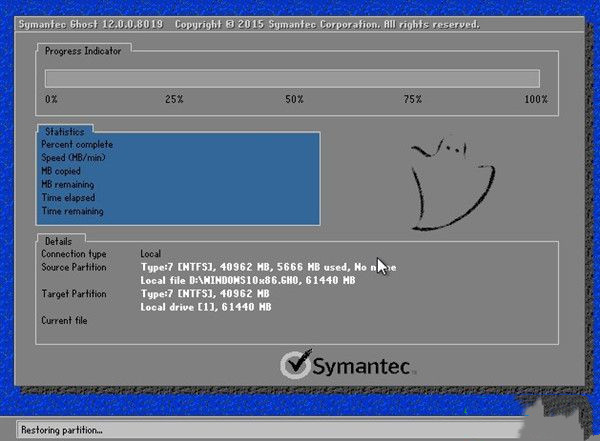Click the 'MB remaining' statistic row
This screenshot has width=600, height=441.
[x=68, y=184]
